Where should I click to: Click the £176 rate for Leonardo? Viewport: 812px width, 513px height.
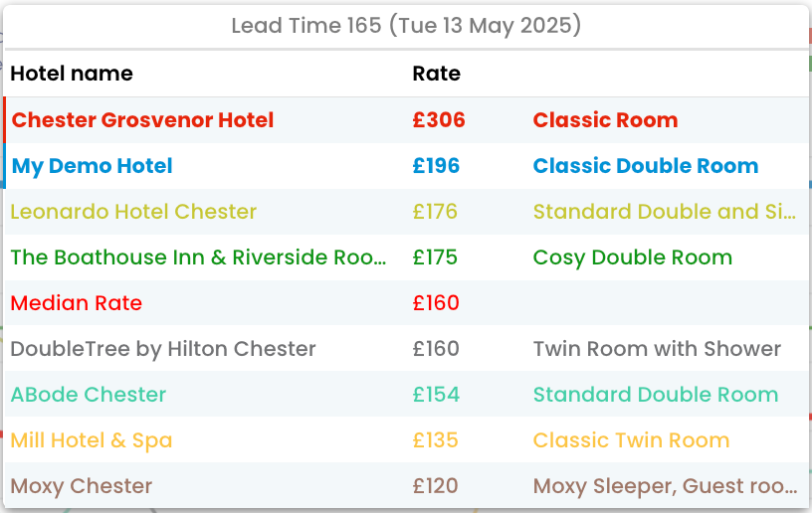pyautogui.click(x=435, y=212)
